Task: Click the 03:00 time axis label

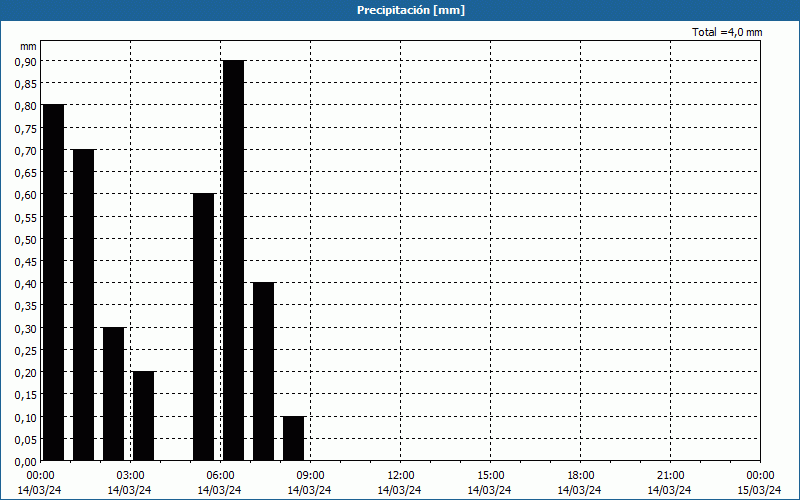Action: coord(130,476)
